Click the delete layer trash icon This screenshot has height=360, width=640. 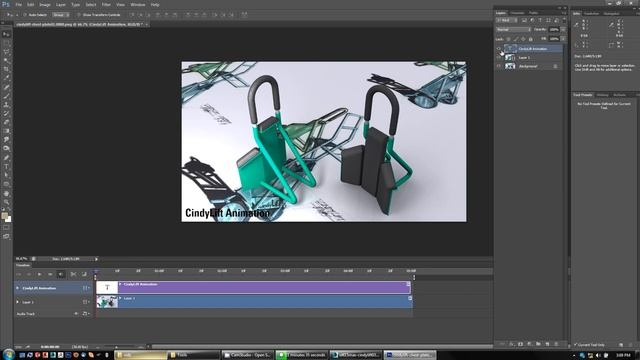(556, 344)
